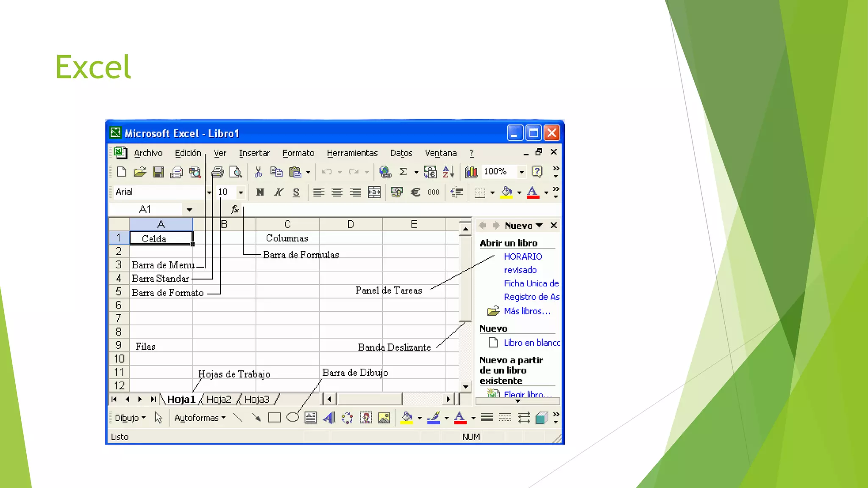This screenshot has width=868, height=488.
Task: Align text right in formatting toolbar
Action: click(x=355, y=192)
